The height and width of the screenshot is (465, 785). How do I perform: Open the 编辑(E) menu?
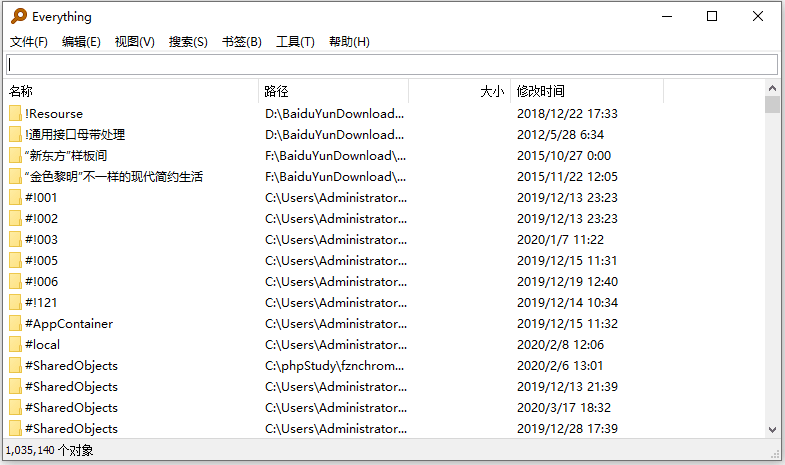81,42
